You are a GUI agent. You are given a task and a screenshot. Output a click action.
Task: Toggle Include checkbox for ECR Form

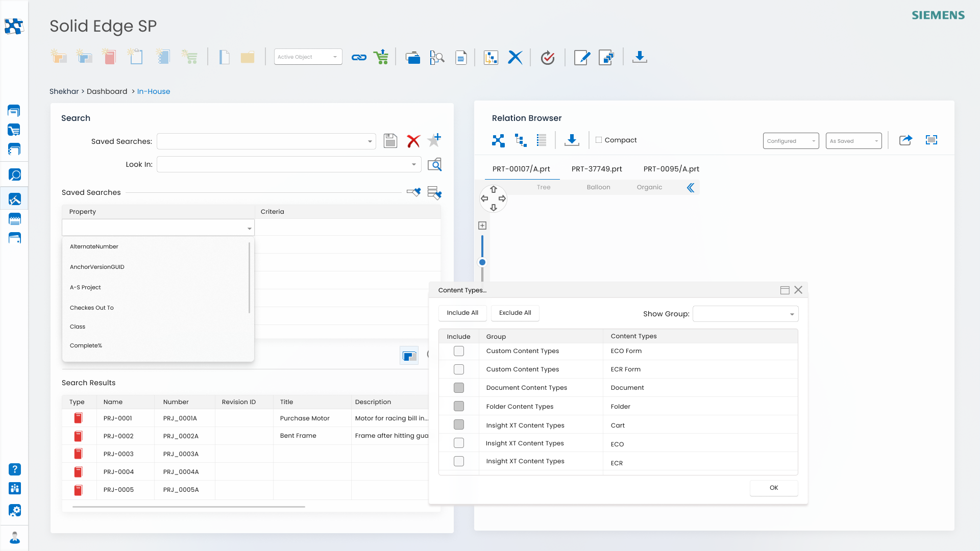coord(459,369)
